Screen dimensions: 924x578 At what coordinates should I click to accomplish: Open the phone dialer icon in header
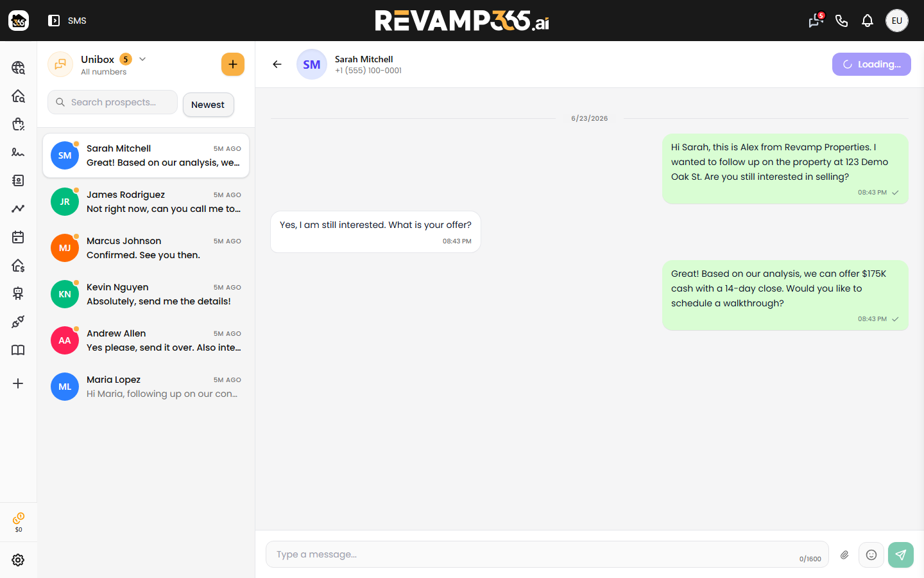pos(842,21)
